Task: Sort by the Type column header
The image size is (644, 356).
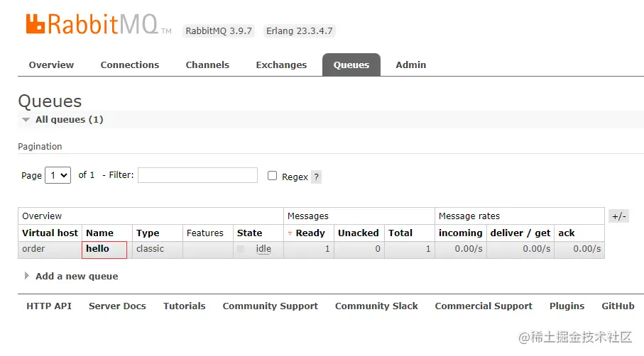Action: (x=148, y=233)
